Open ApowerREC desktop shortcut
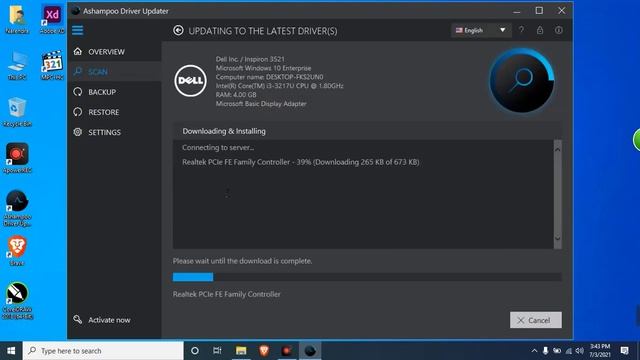The width and height of the screenshot is (640, 360). 17,158
